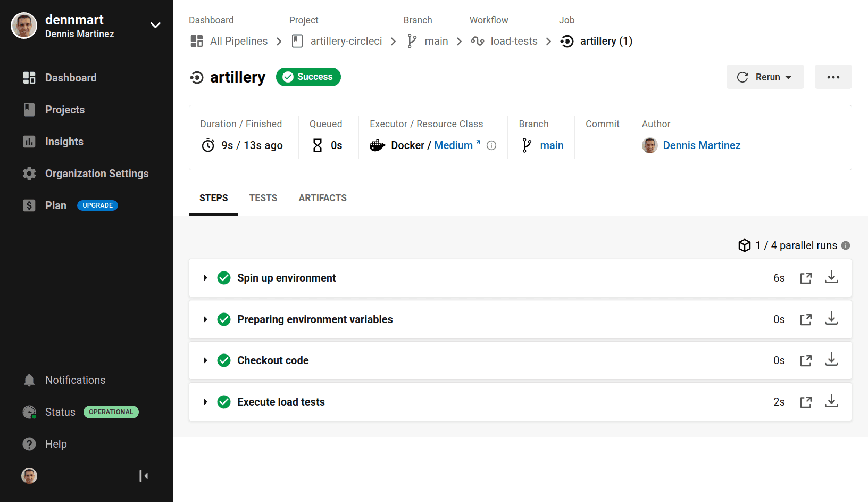The width and height of the screenshot is (868, 502).
Task: Open the external link for Spin up environment step
Action: tap(806, 277)
